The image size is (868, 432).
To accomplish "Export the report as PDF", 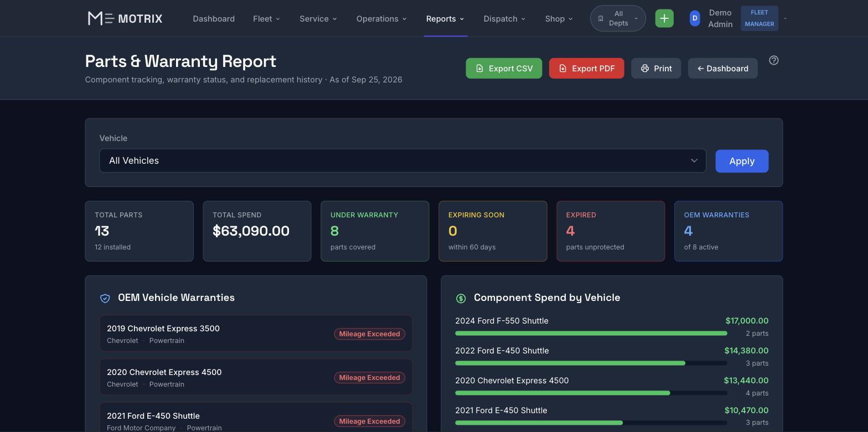I will point(586,68).
